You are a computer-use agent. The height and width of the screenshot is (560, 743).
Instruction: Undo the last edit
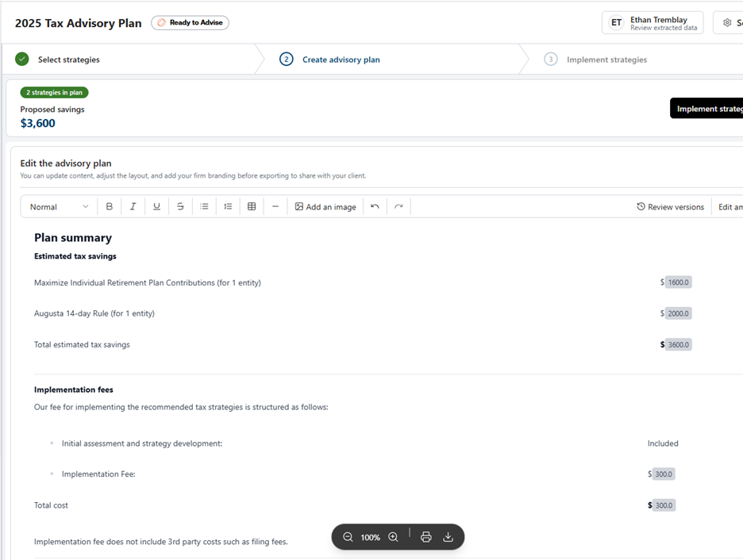pyautogui.click(x=375, y=207)
